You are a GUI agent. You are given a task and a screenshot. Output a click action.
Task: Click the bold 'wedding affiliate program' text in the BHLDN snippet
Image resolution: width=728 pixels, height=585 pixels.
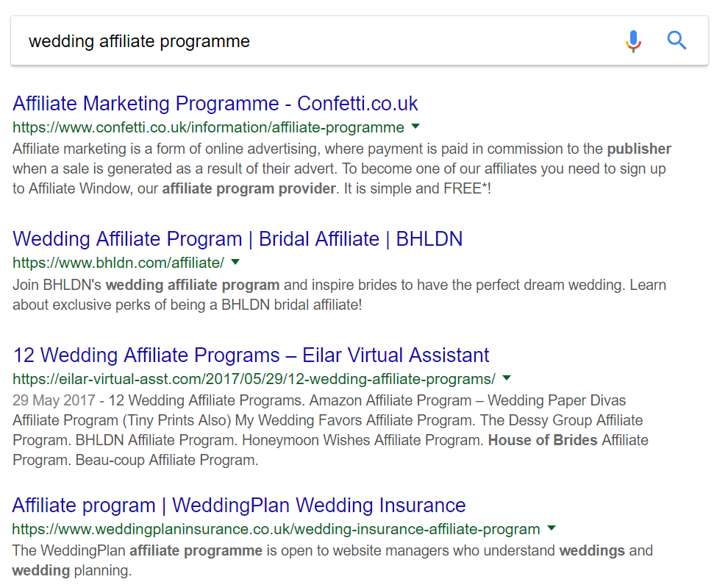click(x=193, y=285)
